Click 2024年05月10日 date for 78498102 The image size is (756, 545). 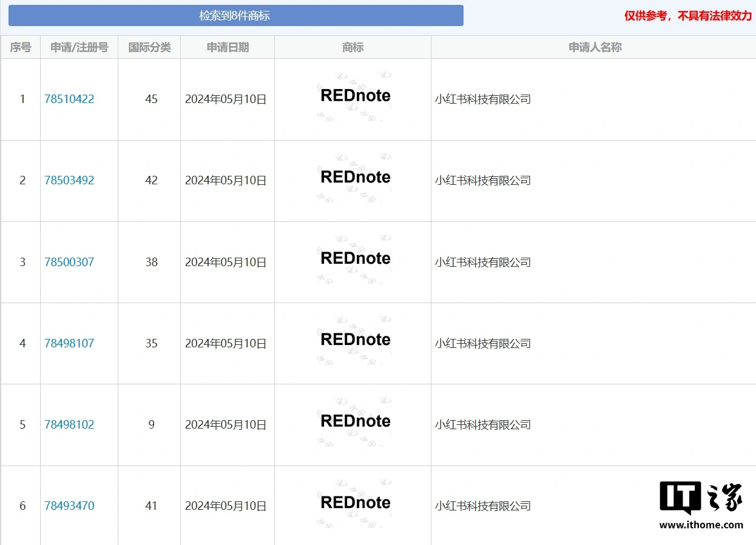[x=226, y=424]
